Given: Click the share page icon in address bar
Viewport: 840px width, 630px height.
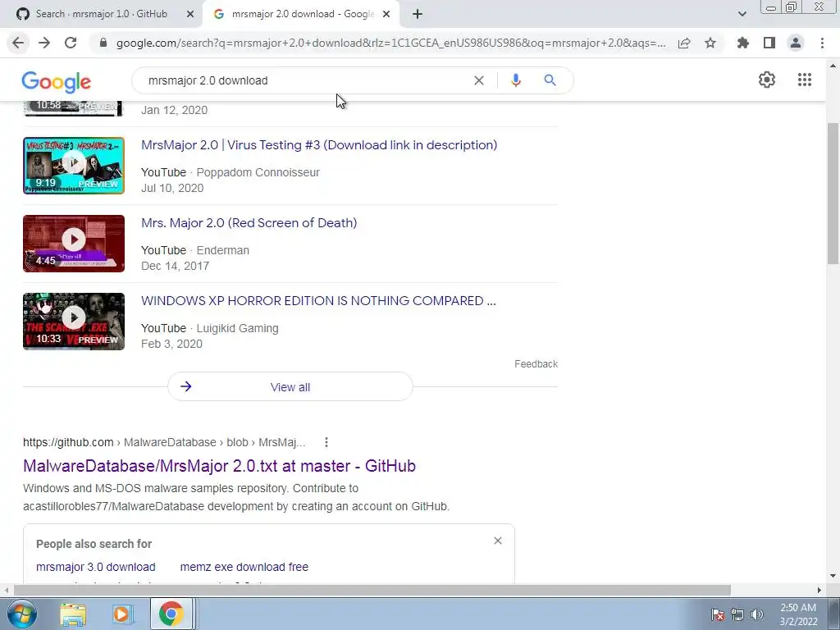Looking at the screenshot, I should [x=684, y=43].
